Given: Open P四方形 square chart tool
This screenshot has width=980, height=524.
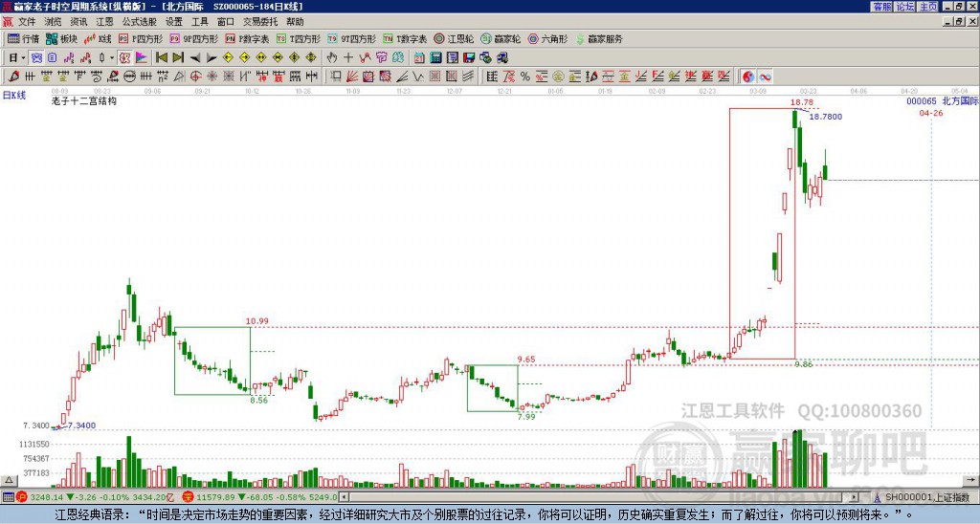Looking at the screenshot, I should coord(142,39).
